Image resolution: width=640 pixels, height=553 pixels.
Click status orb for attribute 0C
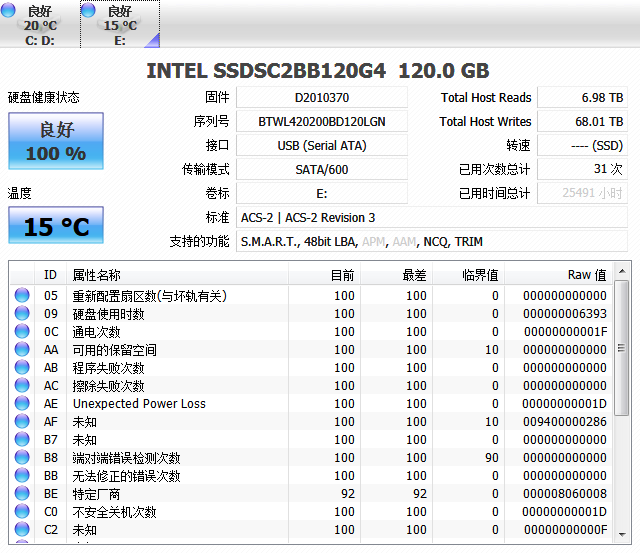[x=22, y=331]
